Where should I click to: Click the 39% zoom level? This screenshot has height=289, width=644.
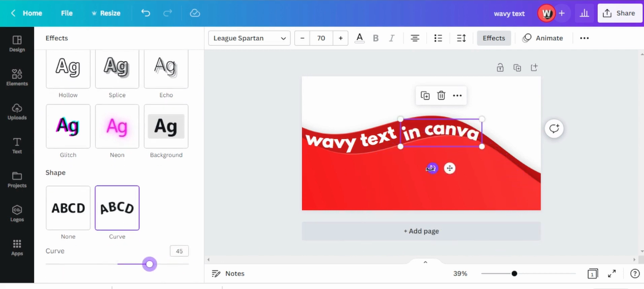tap(460, 273)
